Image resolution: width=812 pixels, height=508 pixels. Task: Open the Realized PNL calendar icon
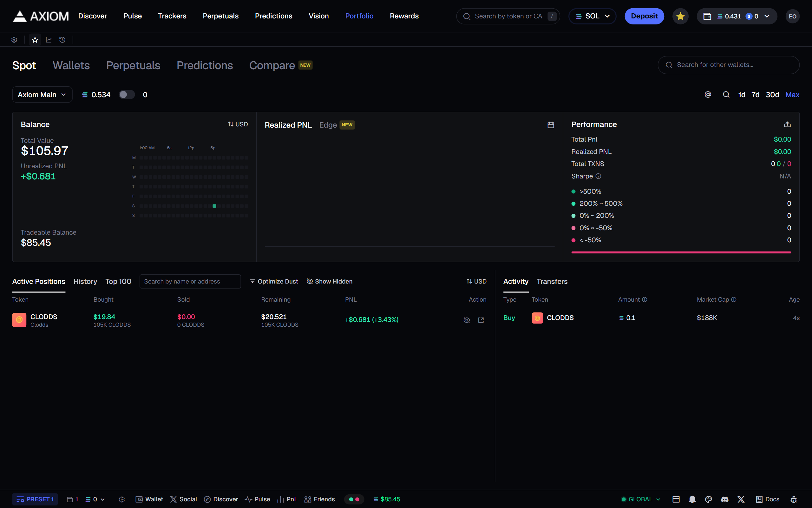coord(551,125)
